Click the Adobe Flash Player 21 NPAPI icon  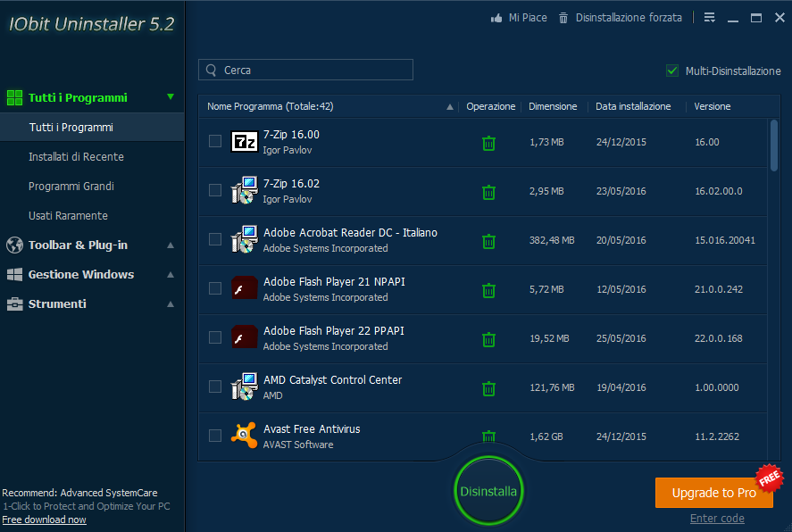245,287
